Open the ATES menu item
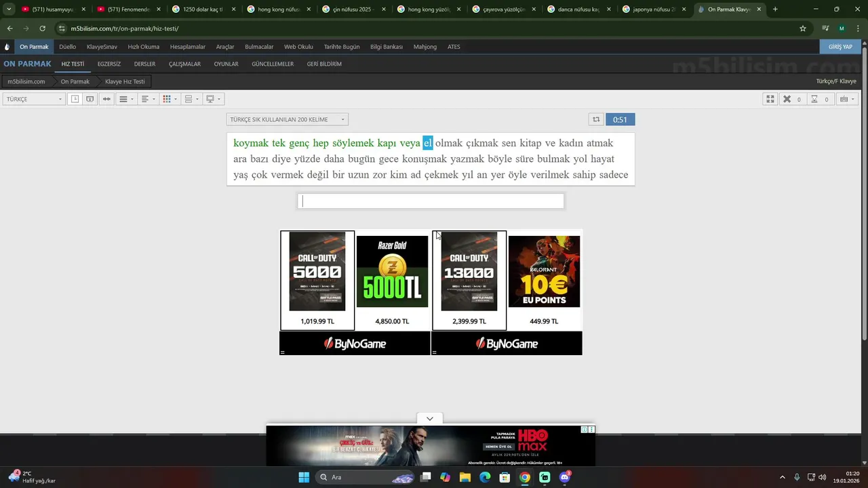This screenshot has height=488, width=868. tap(454, 47)
